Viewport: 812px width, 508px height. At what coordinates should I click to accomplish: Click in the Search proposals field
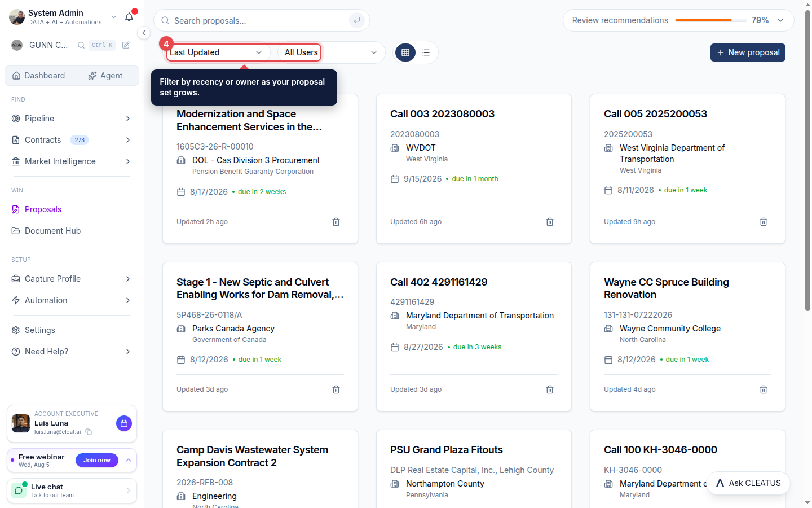click(x=261, y=21)
